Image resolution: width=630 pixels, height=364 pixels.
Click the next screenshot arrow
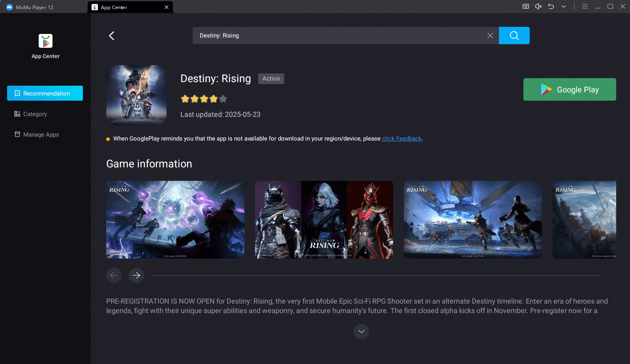[136, 275]
